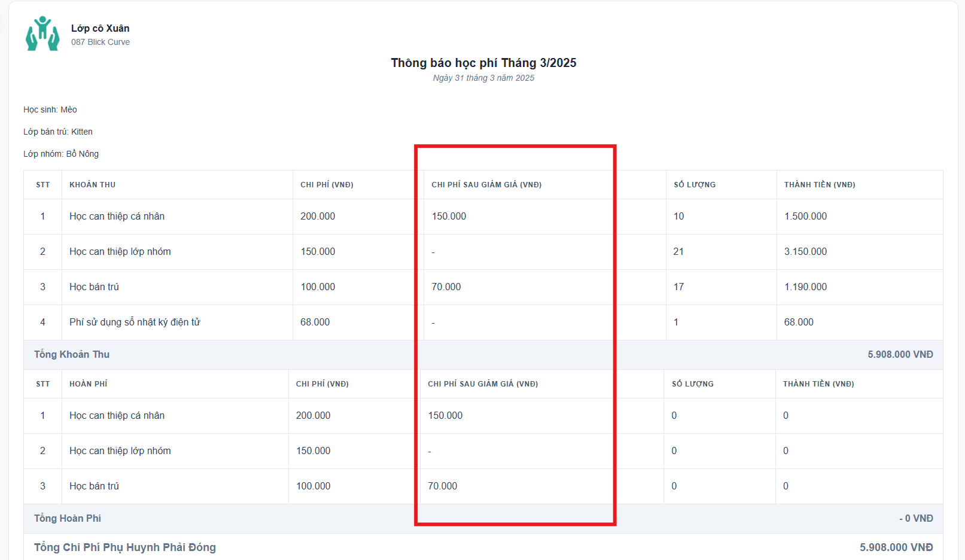Click the Lớp cô Xuân school name

click(x=100, y=28)
